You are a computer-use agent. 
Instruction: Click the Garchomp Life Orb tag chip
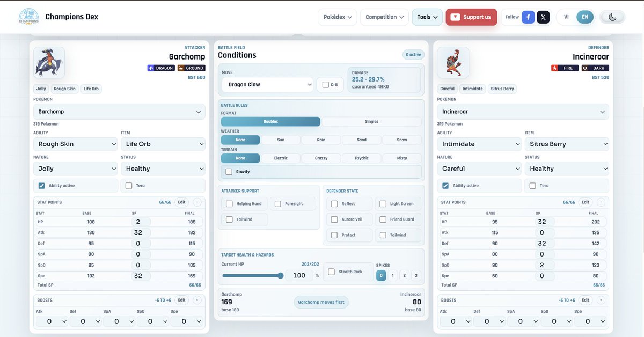(92, 89)
